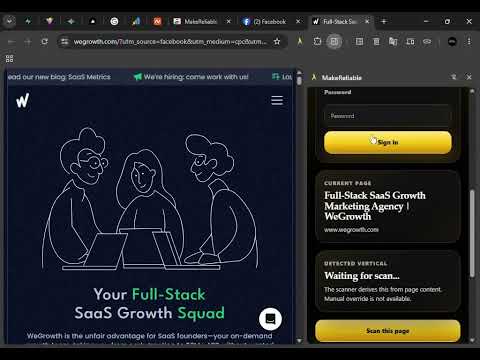Go back to previous page

[11, 42]
